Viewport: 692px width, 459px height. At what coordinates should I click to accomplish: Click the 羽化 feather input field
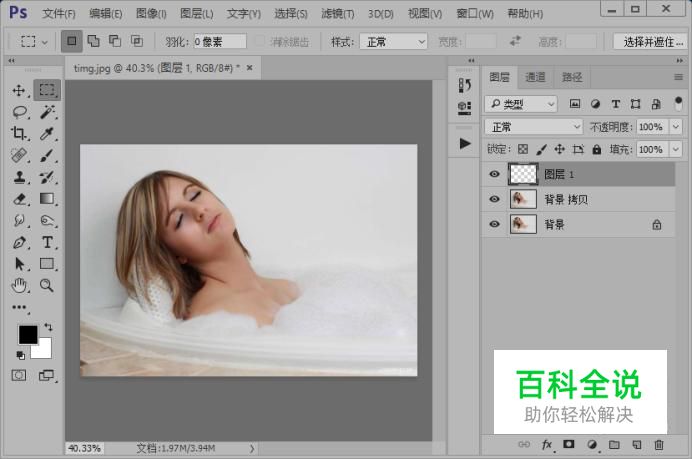pos(219,42)
